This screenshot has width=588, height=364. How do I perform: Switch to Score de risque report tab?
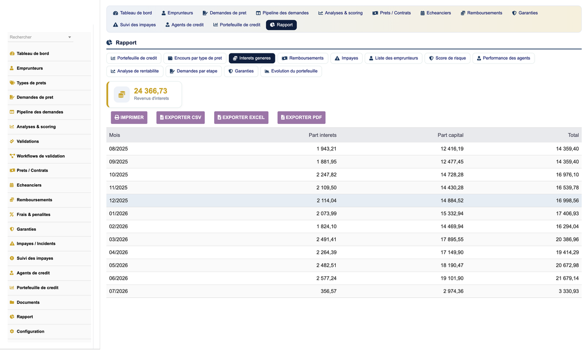point(447,58)
